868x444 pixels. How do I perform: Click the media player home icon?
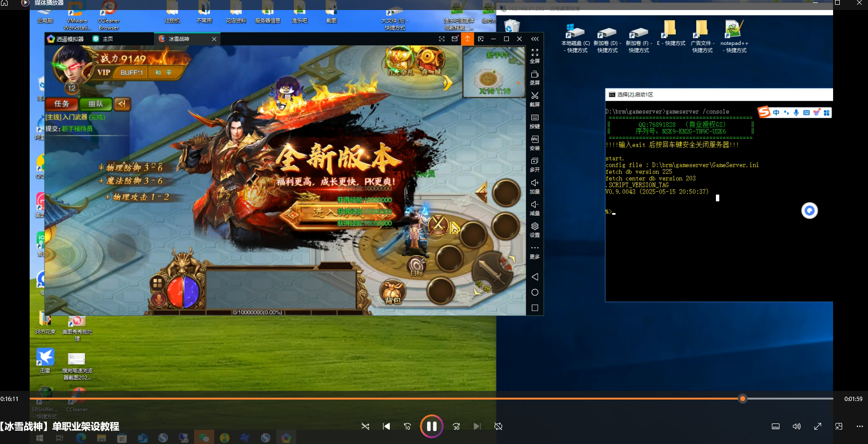(5, 3)
